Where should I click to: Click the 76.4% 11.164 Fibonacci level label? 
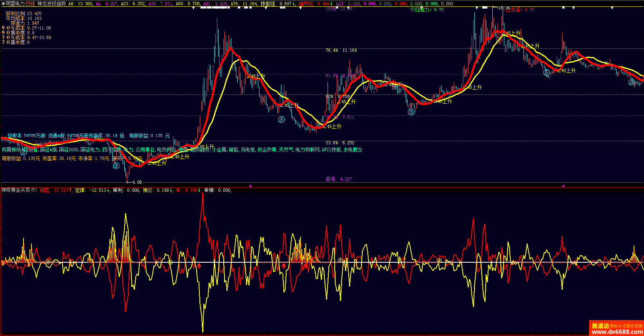(x=341, y=50)
